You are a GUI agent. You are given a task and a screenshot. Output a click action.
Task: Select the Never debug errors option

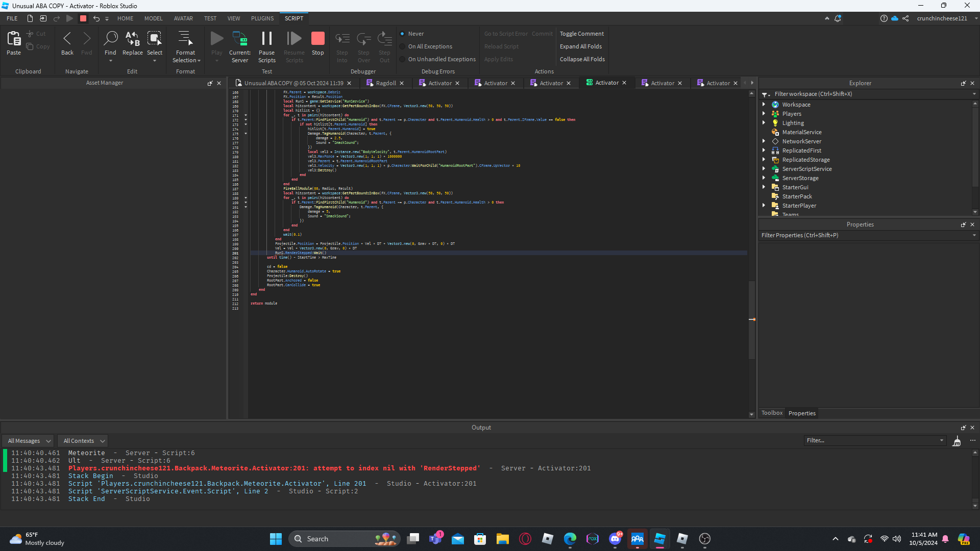tap(402, 34)
